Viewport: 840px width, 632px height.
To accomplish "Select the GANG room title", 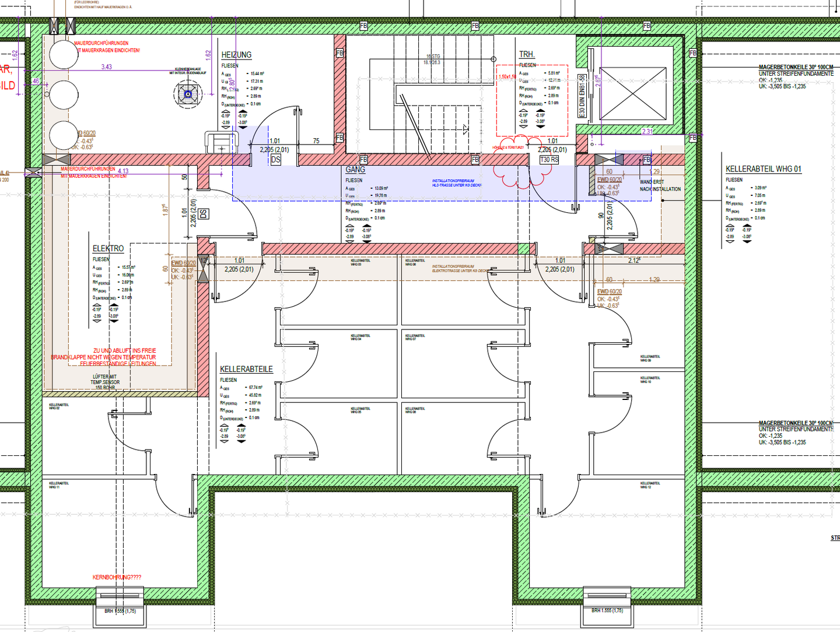I will click(355, 170).
